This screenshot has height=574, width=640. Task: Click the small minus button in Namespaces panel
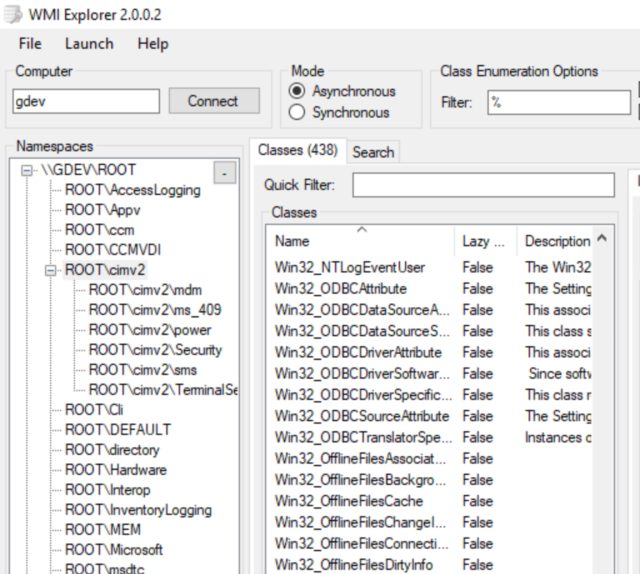click(x=224, y=173)
